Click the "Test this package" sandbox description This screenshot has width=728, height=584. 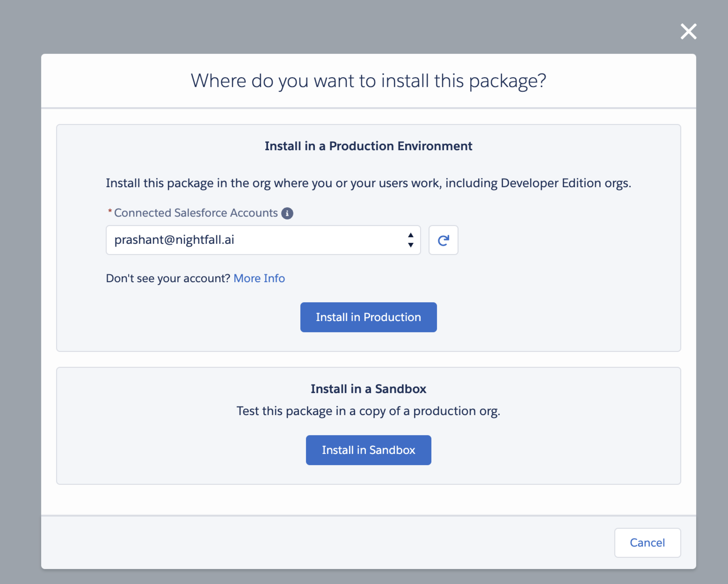click(368, 411)
